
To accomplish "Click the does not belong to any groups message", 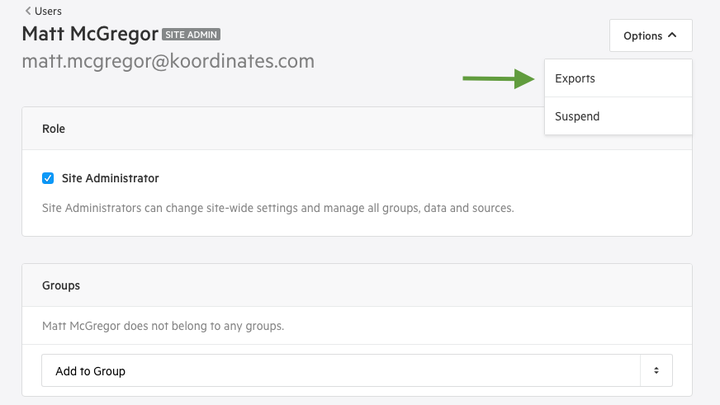I will point(163,326).
